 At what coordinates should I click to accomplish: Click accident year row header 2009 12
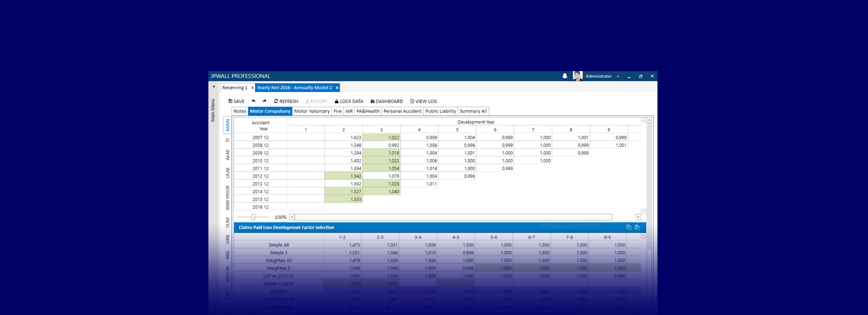[x=260, y=153]
